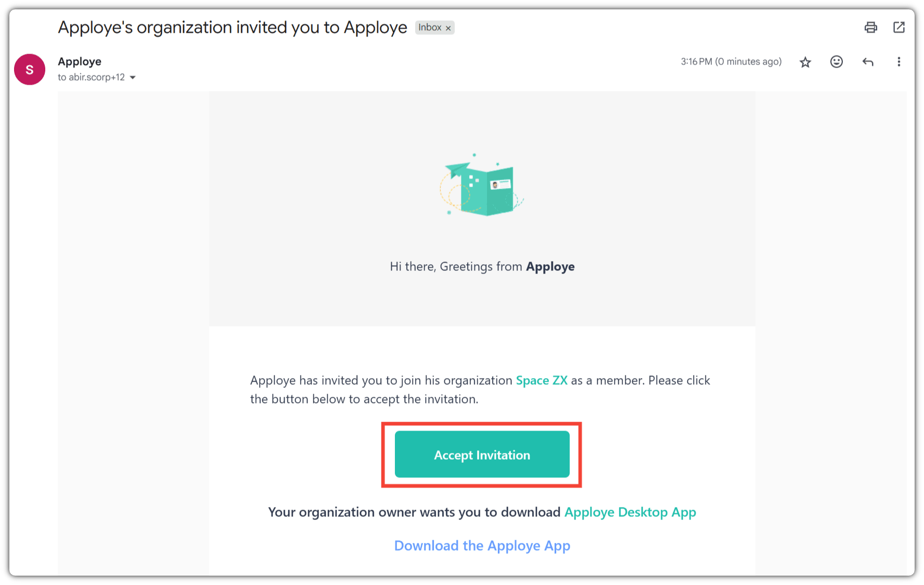924x585 pixels.
Task: Click the sender avatar with letter S
Action: click(30, 70)
